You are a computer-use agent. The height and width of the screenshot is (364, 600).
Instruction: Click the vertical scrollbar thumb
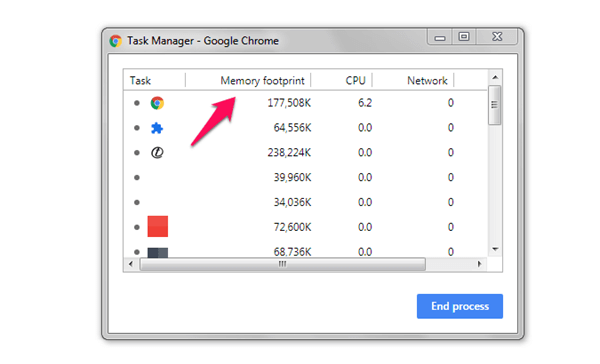(x=495, y=105)
